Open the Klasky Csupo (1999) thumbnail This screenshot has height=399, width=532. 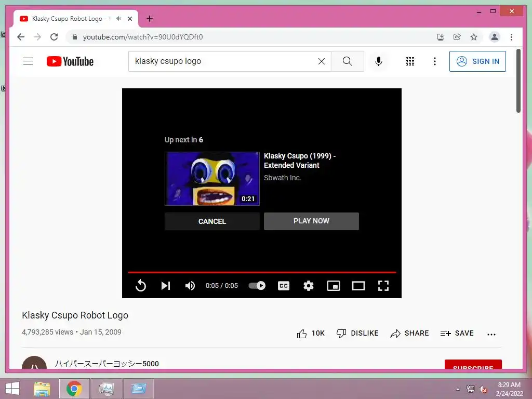pos(212,179)
